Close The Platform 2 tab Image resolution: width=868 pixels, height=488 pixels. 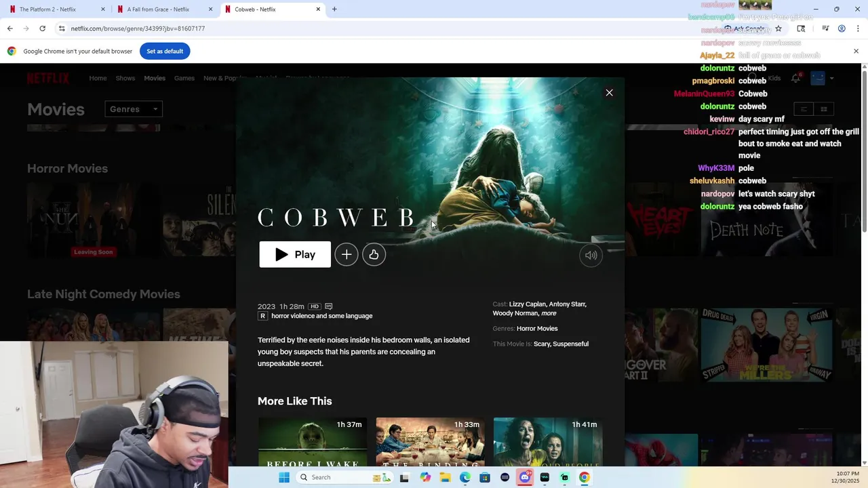coord(103,9)
